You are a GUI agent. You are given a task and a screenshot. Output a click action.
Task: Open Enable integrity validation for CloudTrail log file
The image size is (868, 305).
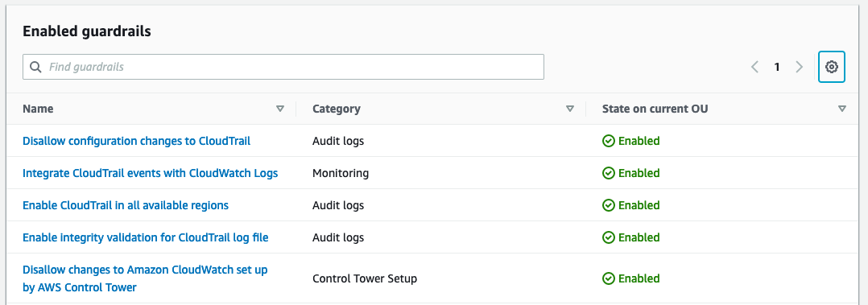(146, 237)
